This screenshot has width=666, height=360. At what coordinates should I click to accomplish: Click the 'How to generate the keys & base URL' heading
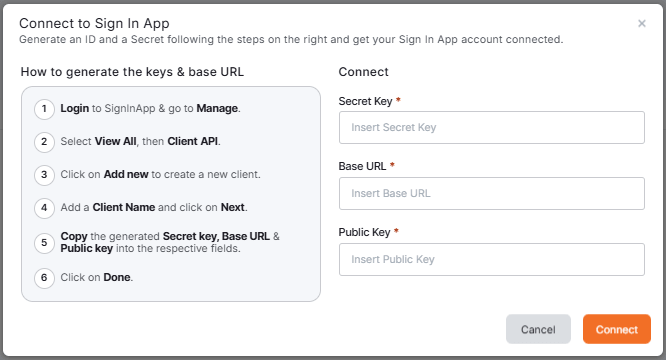[132, 72]
